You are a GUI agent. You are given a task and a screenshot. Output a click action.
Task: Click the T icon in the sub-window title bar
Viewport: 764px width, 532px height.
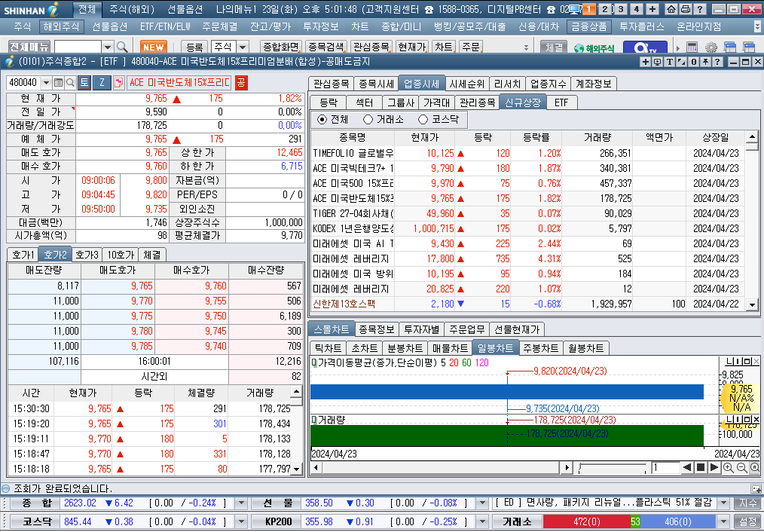(670, 62)
